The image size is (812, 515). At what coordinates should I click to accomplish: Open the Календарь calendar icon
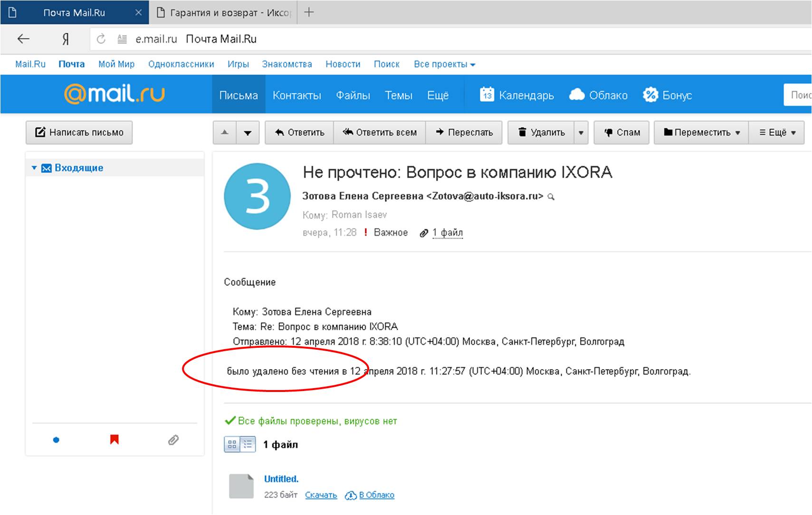coord(487,95)
